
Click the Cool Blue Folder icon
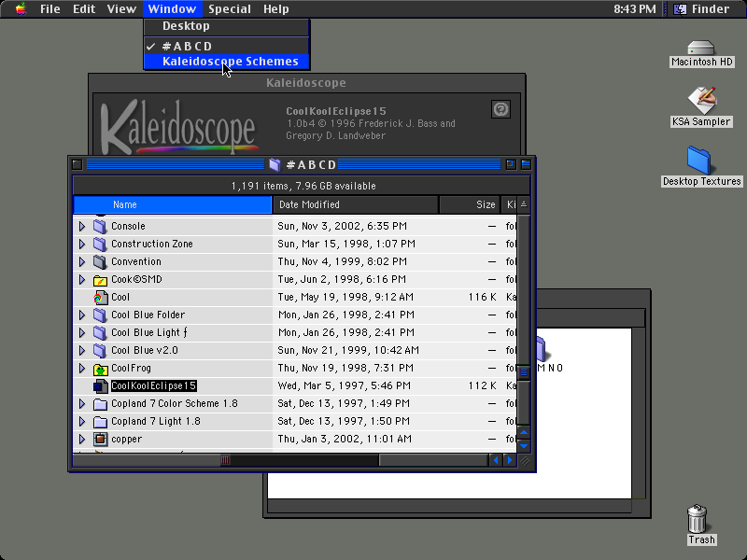click(x=100, y=315)
